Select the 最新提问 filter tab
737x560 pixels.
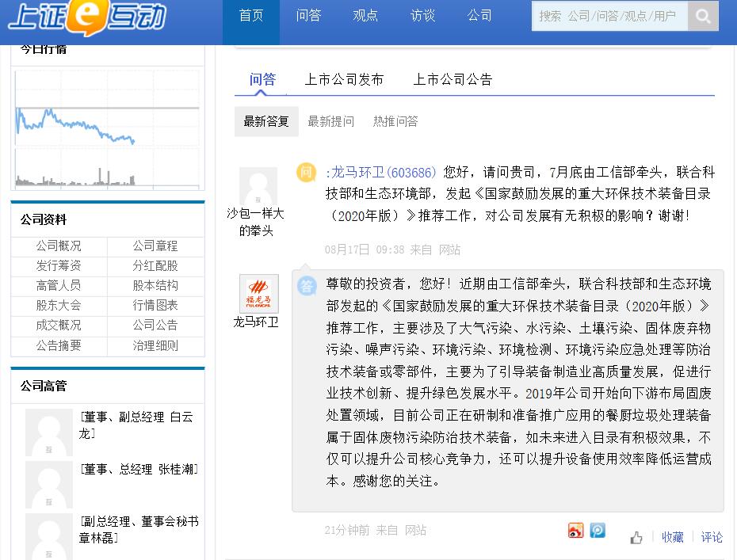coord(330,121)
